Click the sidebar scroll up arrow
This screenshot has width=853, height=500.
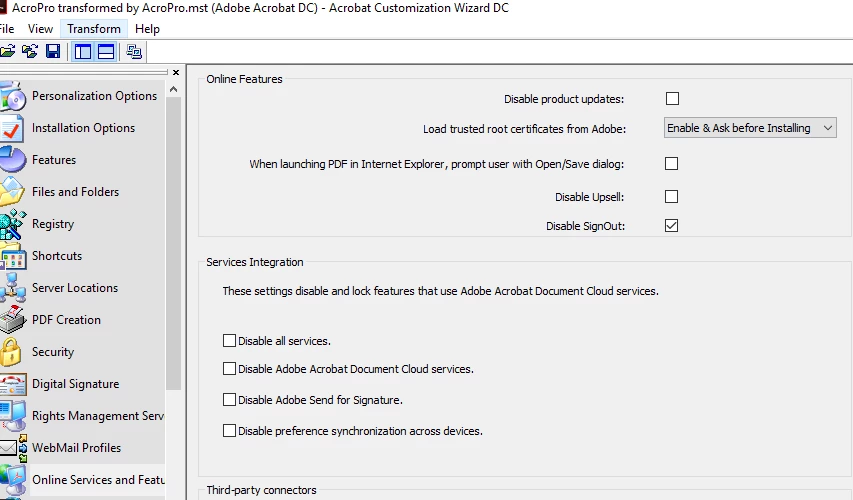click(x=174, y=89)
